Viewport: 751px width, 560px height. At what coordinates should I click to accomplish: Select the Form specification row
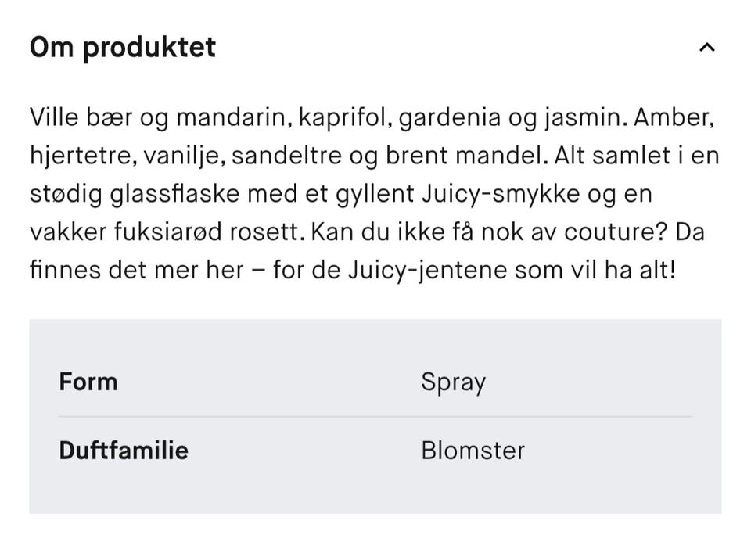click(375, 382)
